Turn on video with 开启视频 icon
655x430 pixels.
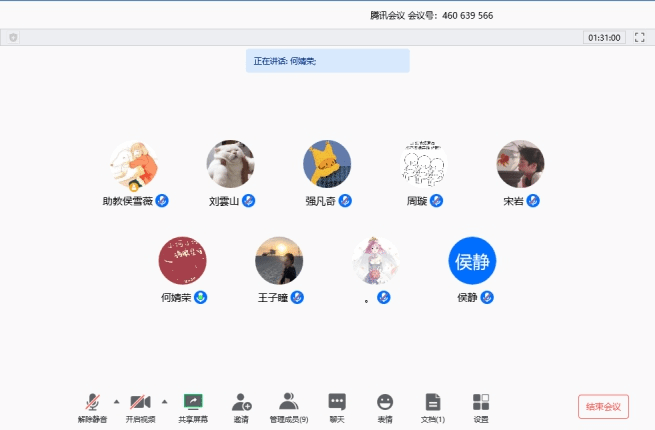coord(140,402)
